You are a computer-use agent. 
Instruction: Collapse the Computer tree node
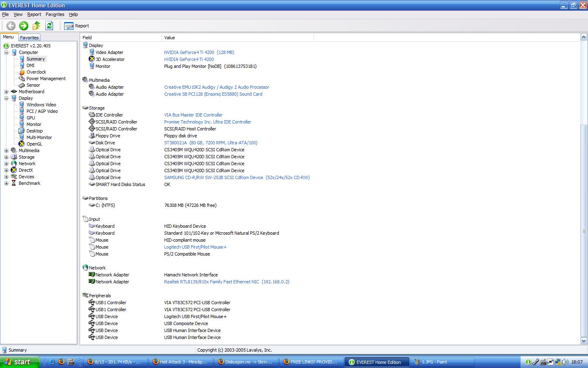tap(6, 52)
